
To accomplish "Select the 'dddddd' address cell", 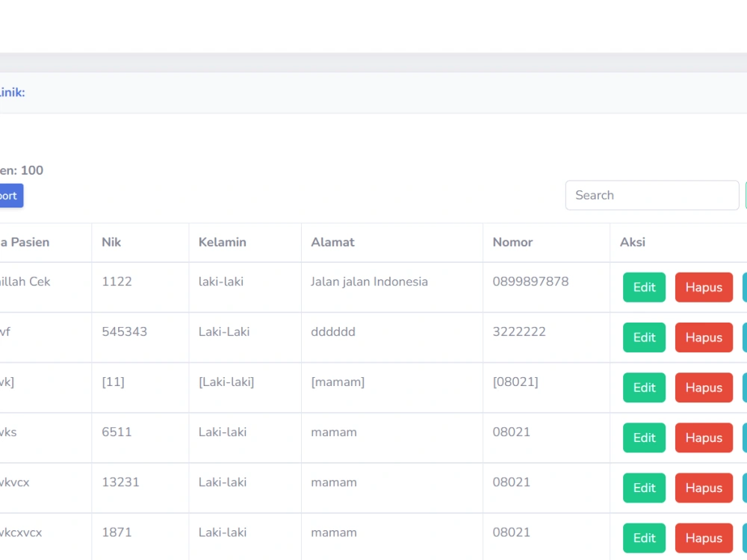I will [333, 332].
